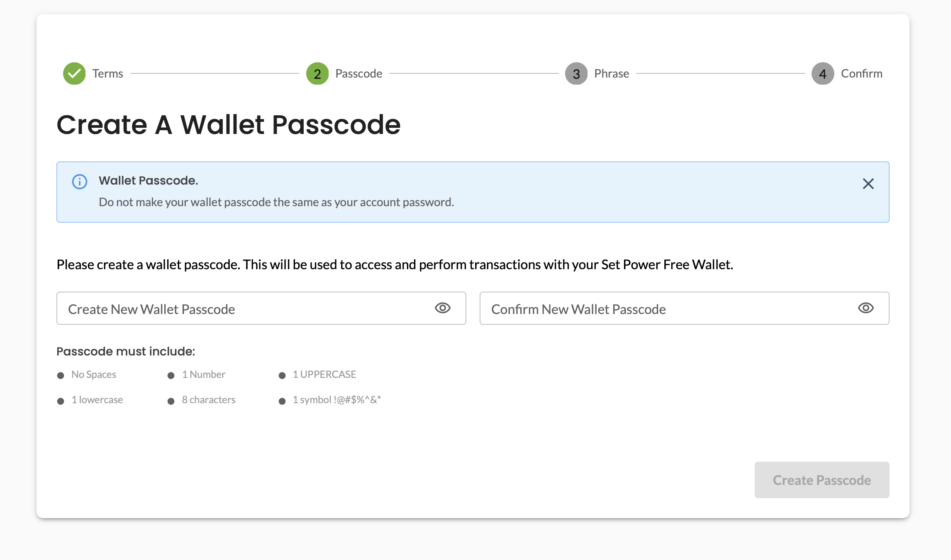Click the 1 symbol requirement text
The height and width of the screenshot is (560, 951).
[337, 400]
